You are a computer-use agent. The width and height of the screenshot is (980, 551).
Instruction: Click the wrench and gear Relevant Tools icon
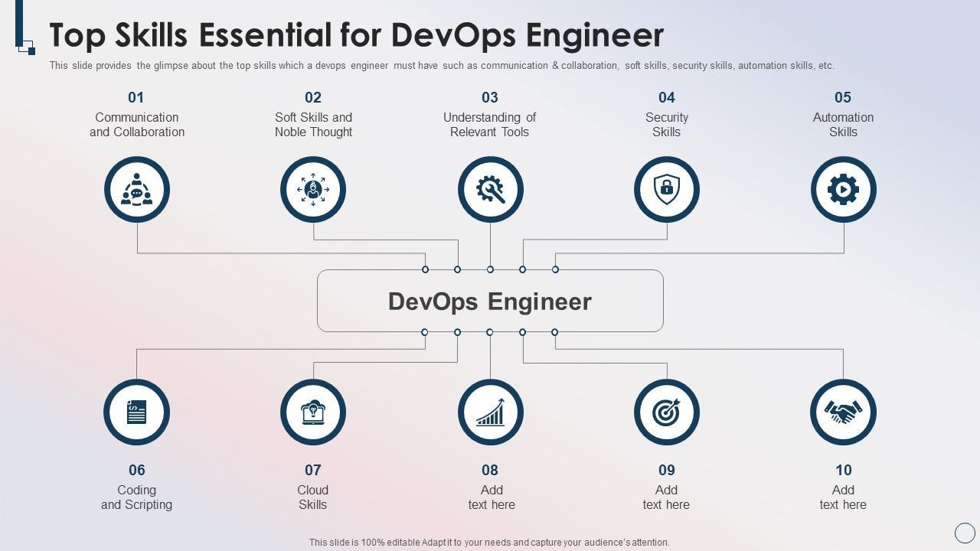[x=490, y=189]
